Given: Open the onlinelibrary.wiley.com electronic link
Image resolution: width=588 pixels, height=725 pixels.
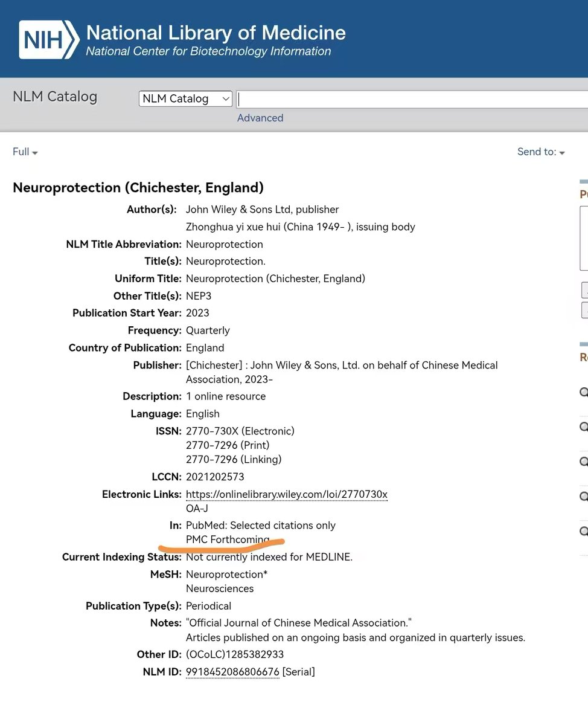Looking at the screenshot, I should tap(287, 494).
